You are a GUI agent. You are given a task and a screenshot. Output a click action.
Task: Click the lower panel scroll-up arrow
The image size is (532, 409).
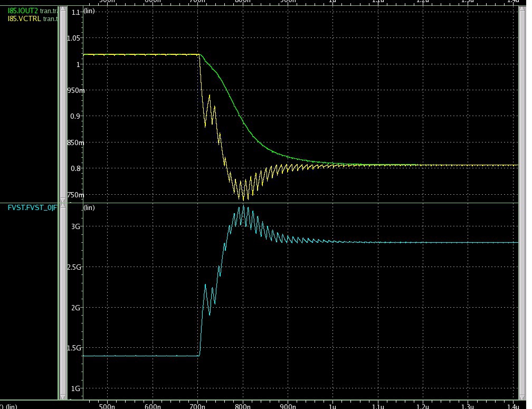pos(63,207)
